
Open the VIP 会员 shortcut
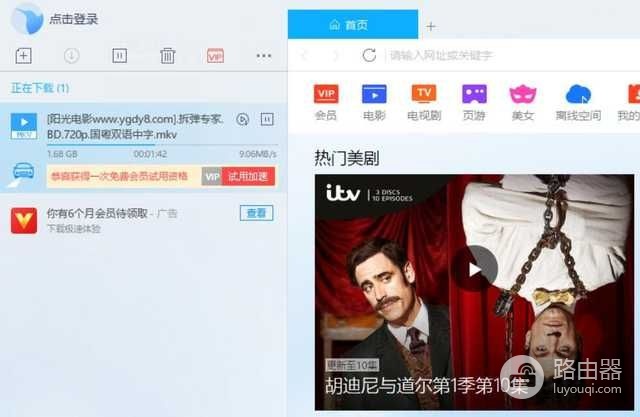326,102
